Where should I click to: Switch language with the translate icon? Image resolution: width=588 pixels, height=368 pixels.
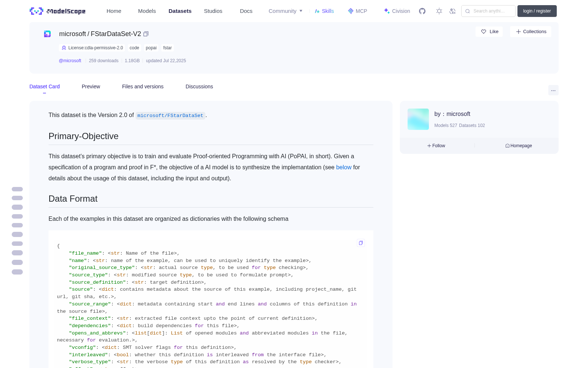click(453, 11)
